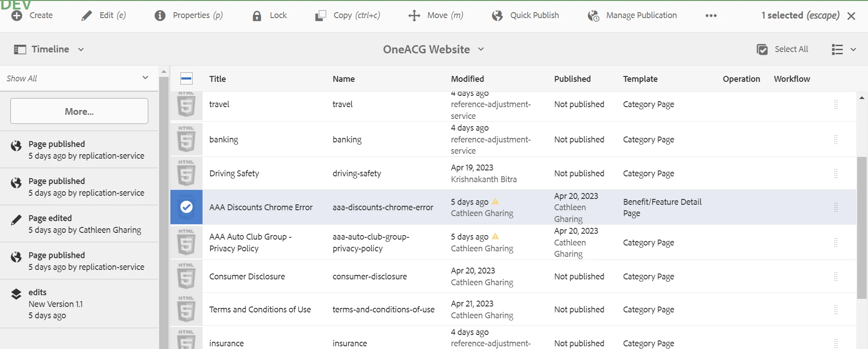The image size is (868, 349).
Task: Open the OneACG Website breadcrumb dropdown
Action: click(481, 49)
